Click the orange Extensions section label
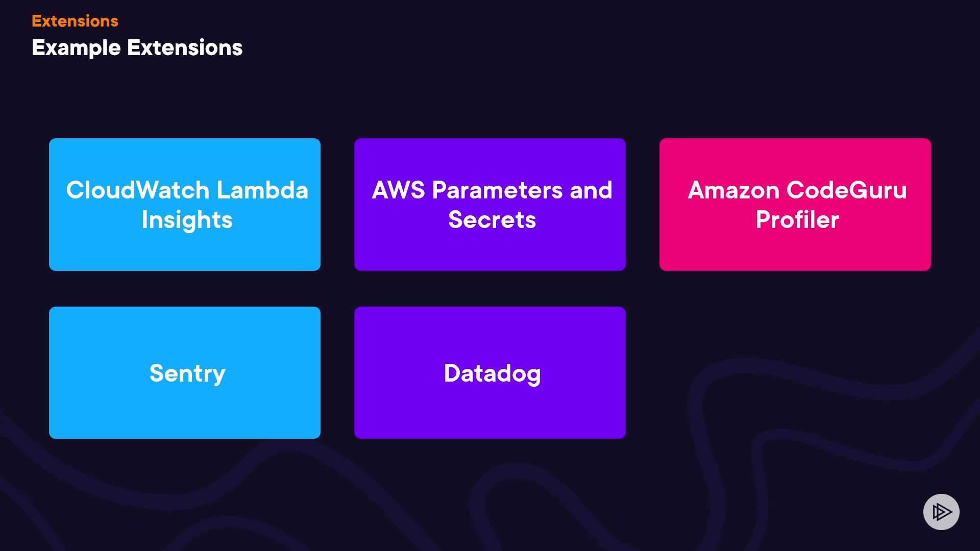 pyautogui.click(x=75, y=21)
